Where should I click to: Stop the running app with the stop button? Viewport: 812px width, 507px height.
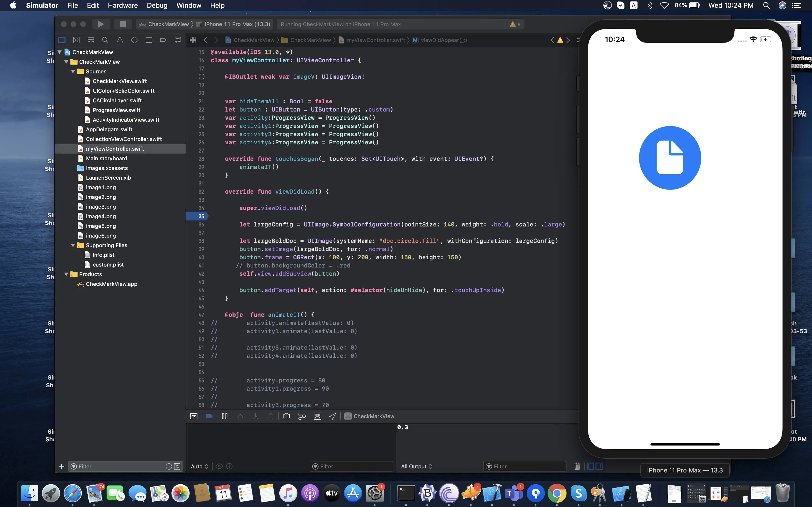point(123,24)
